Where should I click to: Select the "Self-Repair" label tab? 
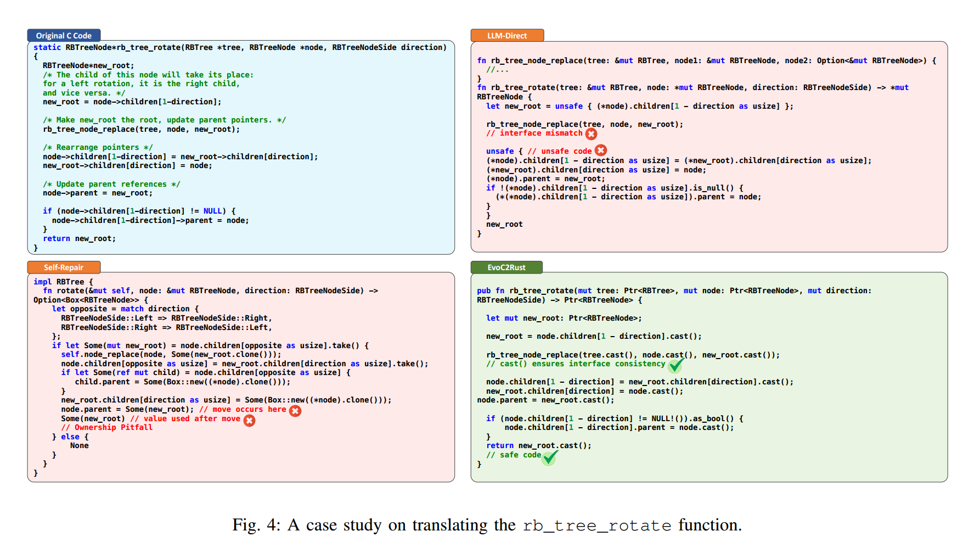[64, 267]
